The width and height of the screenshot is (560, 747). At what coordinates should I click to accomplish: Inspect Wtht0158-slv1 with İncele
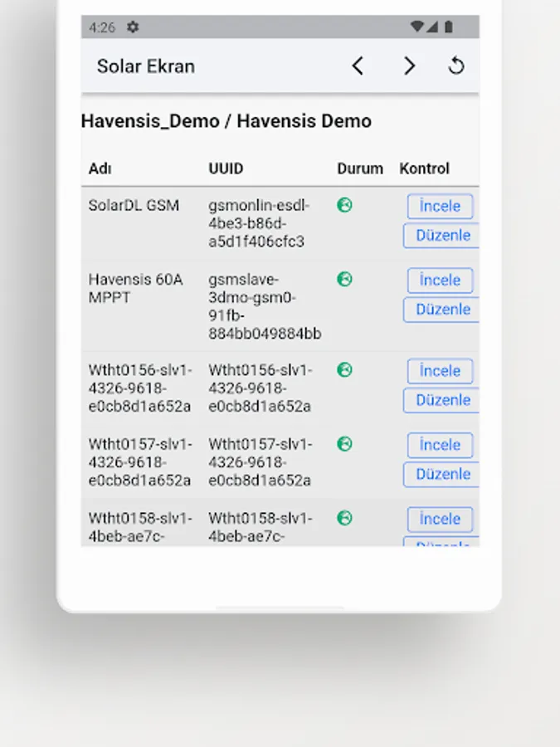click(440, 520)
